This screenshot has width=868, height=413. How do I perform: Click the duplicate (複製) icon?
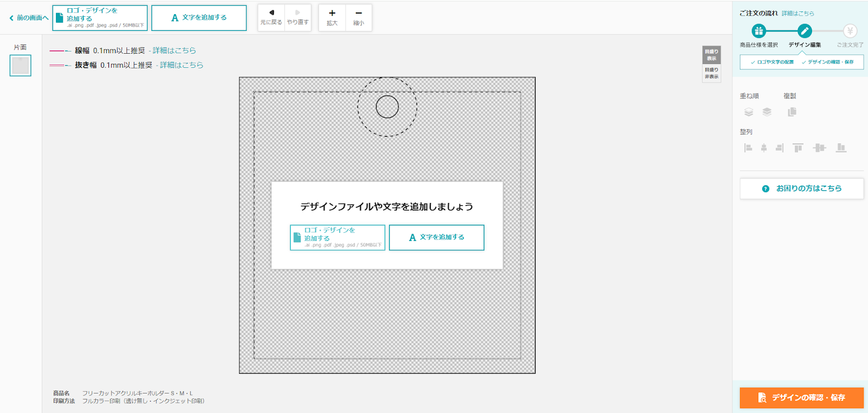[792, 112]
